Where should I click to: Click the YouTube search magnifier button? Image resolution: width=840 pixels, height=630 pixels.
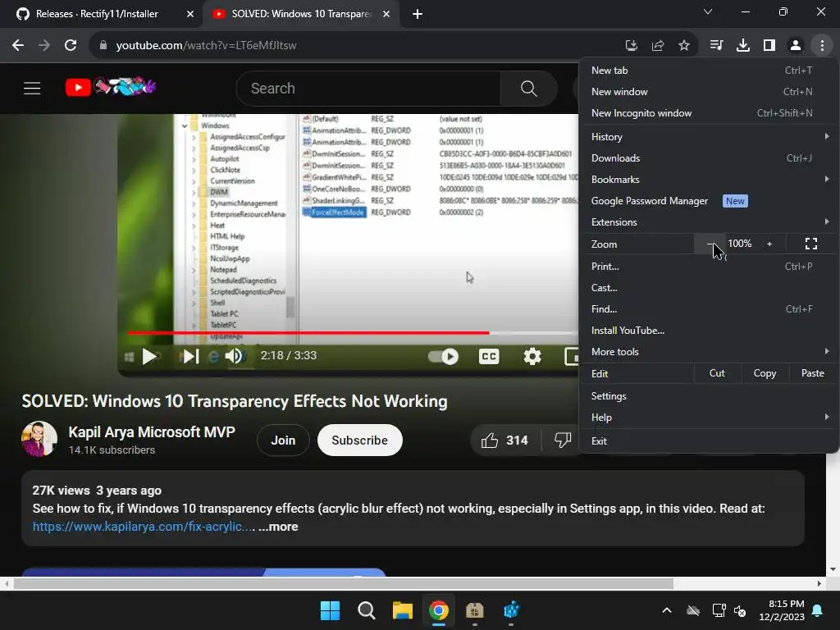point(529,89)
